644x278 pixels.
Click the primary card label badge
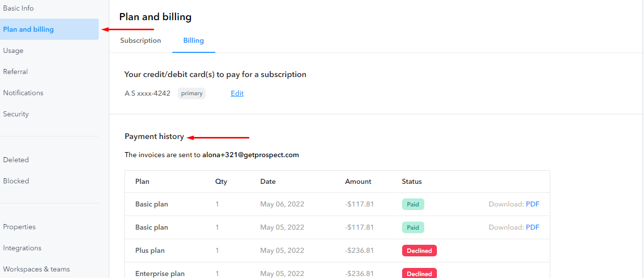(192, 93)
